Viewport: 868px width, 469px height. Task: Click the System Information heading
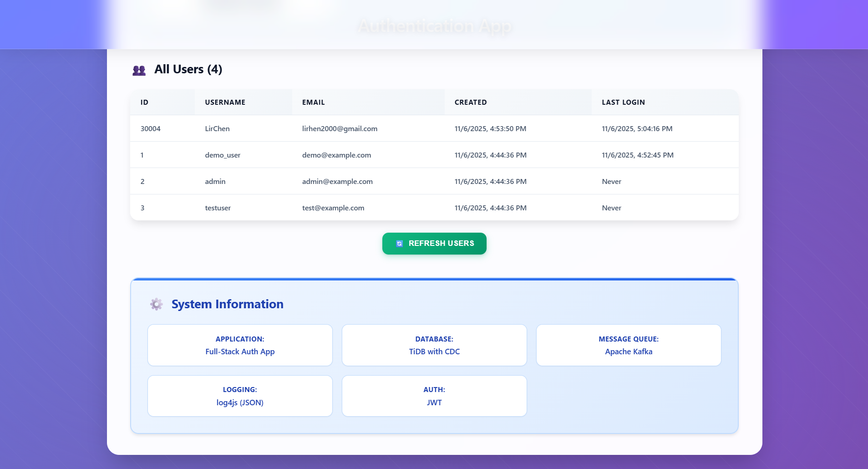[227, 304]
